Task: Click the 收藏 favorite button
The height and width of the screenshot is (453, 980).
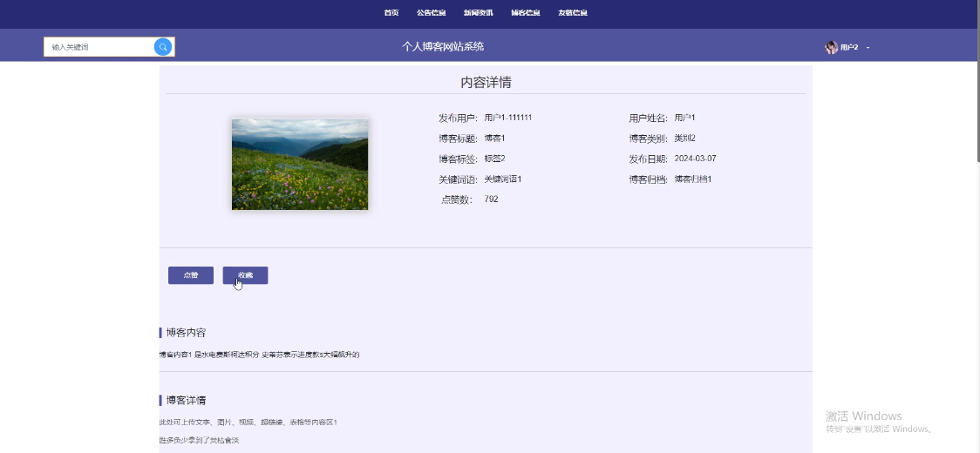Action: [x=245, y=275]
